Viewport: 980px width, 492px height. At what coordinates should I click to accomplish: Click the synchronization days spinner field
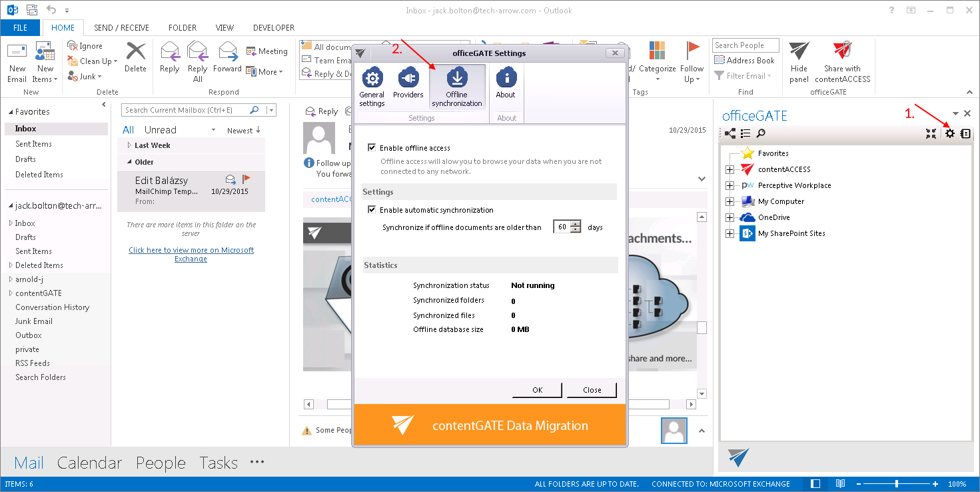pyautogui.click(x=568, y=227)
